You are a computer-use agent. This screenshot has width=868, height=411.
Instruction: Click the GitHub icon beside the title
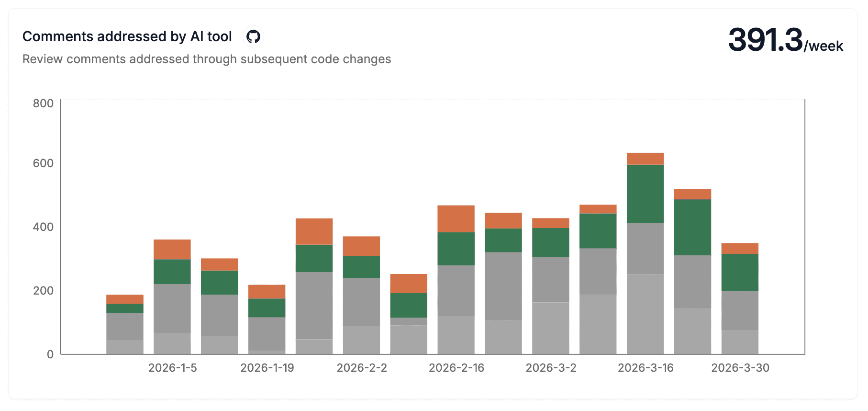tap(253, 36)
